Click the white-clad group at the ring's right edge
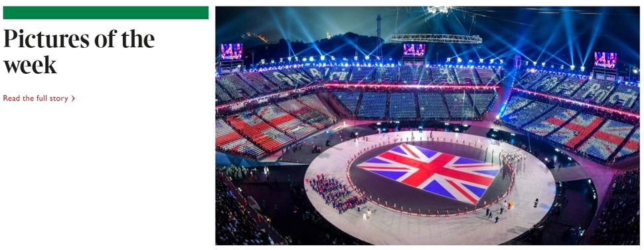The width and height of the screenshot is (644, 250). [513, 156]
